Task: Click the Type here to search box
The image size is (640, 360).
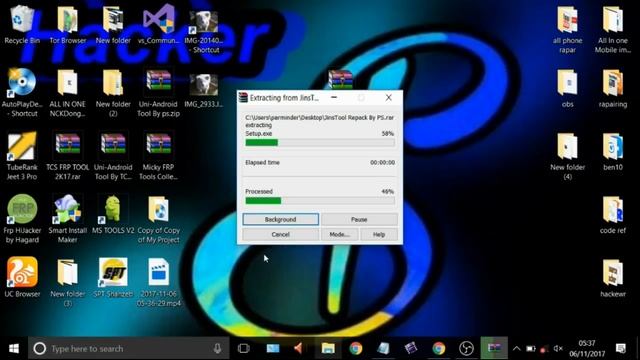Action: coord(129,348)
